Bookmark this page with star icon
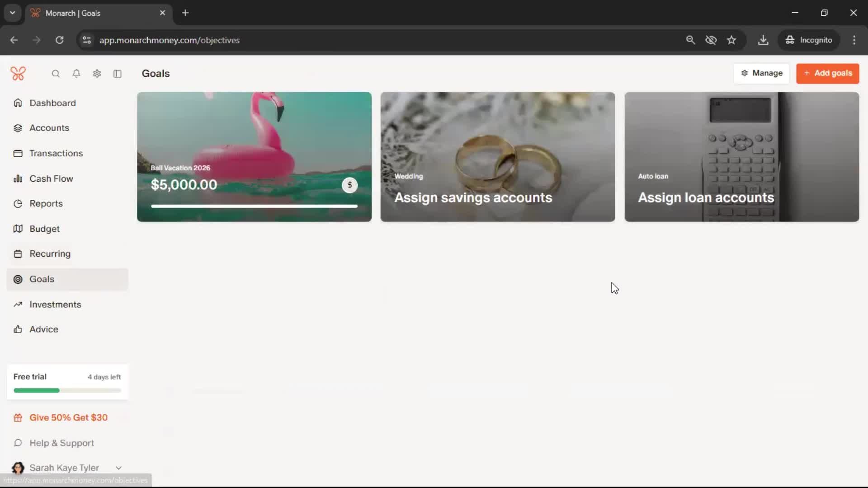 [x=731, y=40]
